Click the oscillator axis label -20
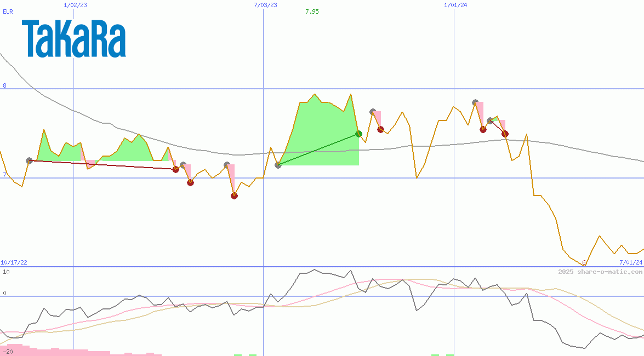 8,351
